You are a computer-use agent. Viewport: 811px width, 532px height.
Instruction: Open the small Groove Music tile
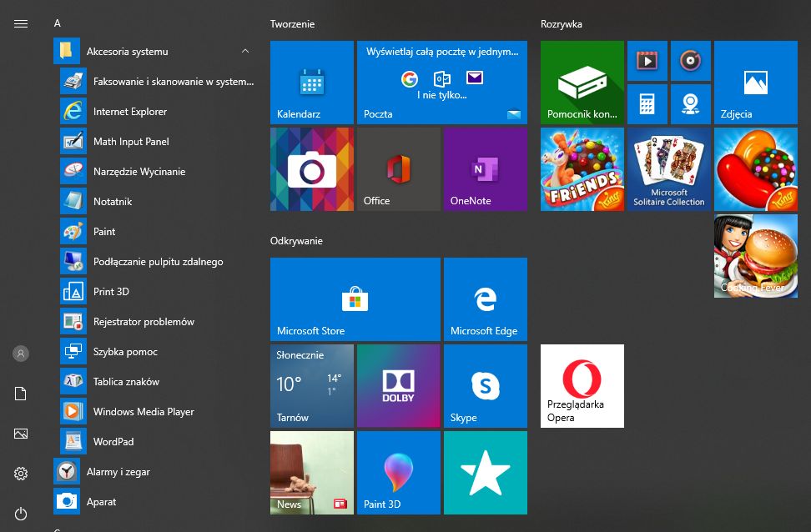point(691,61)
